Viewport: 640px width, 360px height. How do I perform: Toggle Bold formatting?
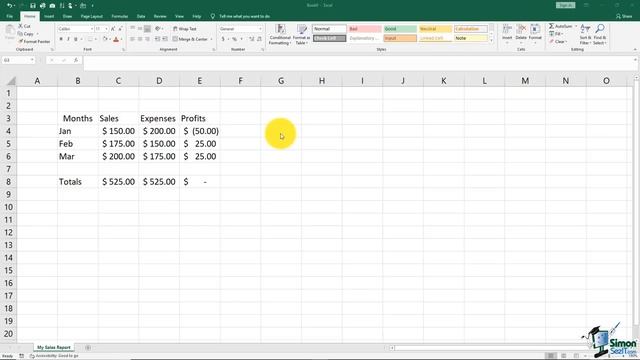61,39
